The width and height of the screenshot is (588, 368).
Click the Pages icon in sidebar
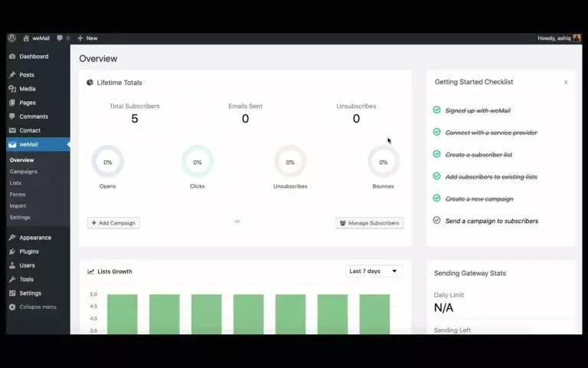[x=12, y=103]
